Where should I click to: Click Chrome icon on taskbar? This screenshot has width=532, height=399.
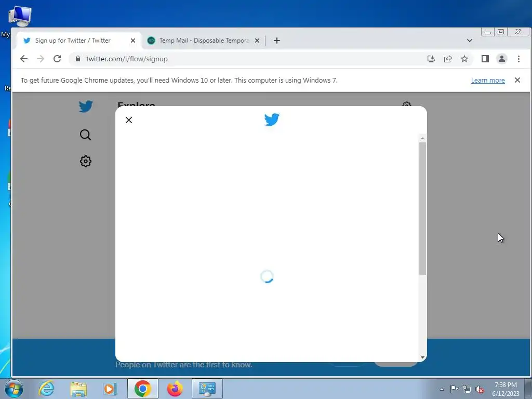(142, 389)
